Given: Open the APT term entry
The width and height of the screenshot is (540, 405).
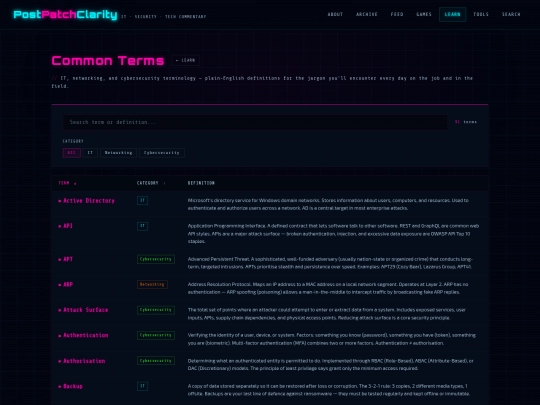Looking at the screenshot, I should (68, 259).
